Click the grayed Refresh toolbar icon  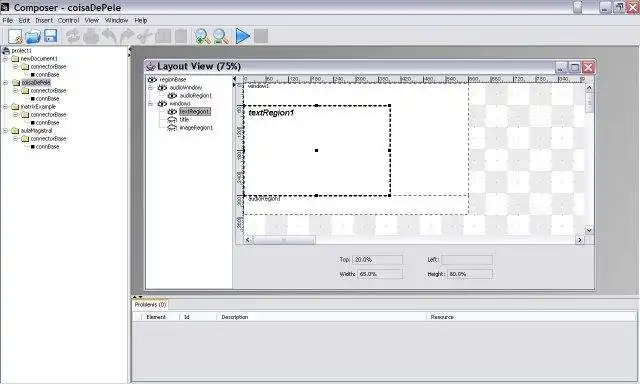click(x=73, y=36)
